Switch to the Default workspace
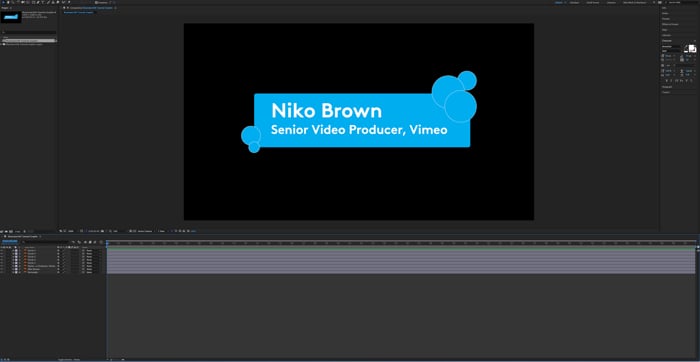Viewport: 700px width, 362px height. (x=558, y=2)
